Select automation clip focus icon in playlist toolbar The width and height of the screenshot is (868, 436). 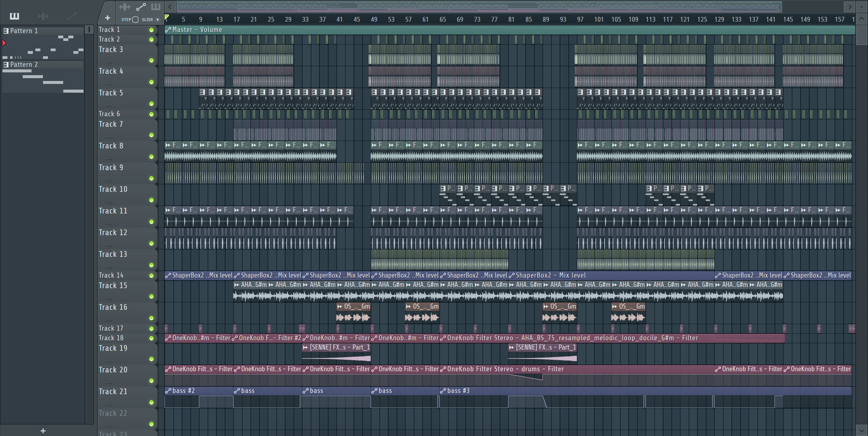[141, 7]
